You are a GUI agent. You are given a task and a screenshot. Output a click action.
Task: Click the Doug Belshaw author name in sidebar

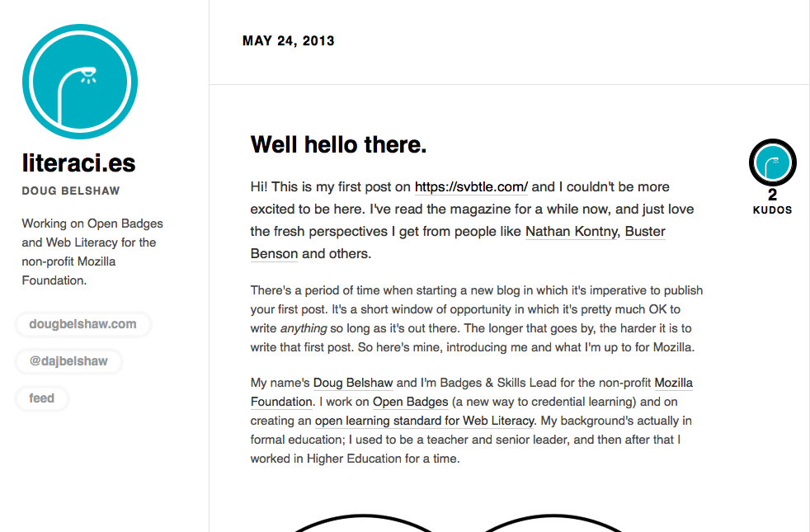71,191
